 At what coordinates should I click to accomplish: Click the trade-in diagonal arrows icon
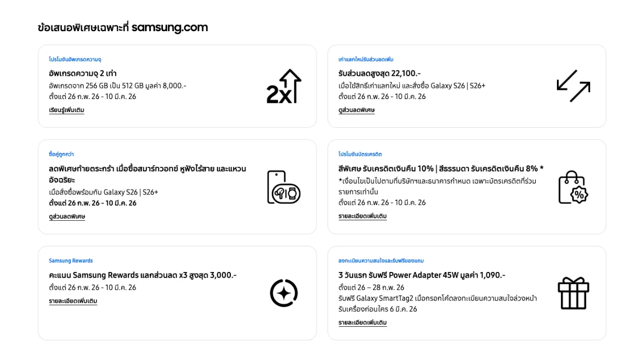(x=573, y=86)
